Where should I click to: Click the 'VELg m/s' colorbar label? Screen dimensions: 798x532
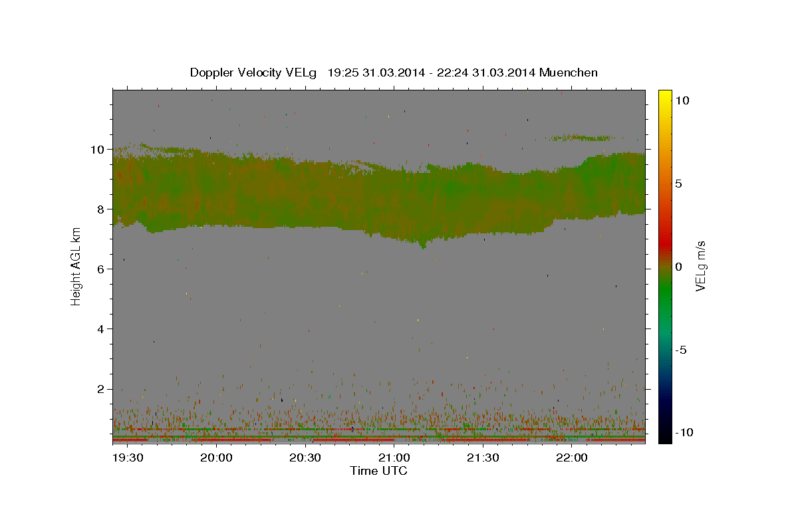701,266
